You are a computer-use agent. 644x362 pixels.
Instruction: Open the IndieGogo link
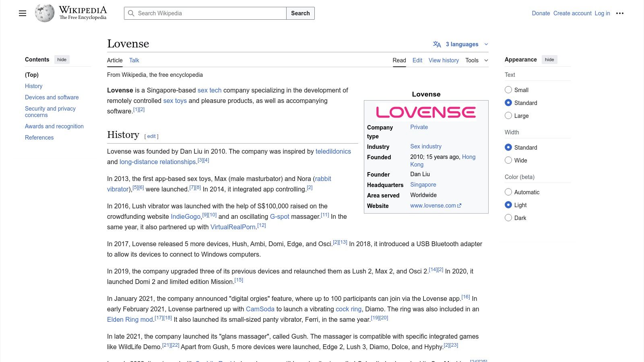(x=186, y=216)
